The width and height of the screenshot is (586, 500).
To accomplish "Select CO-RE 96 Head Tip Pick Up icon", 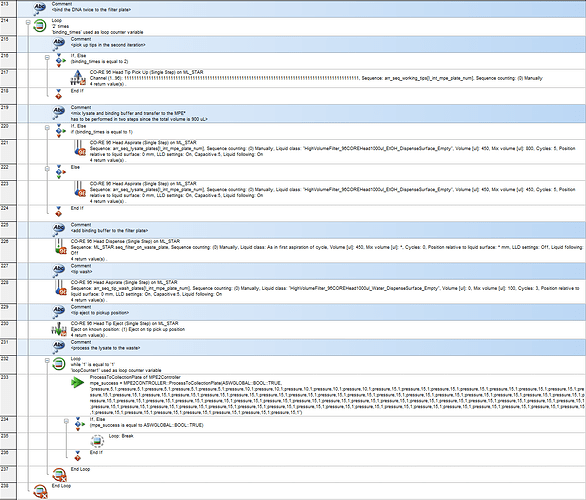I will click(x=78, y=77).
